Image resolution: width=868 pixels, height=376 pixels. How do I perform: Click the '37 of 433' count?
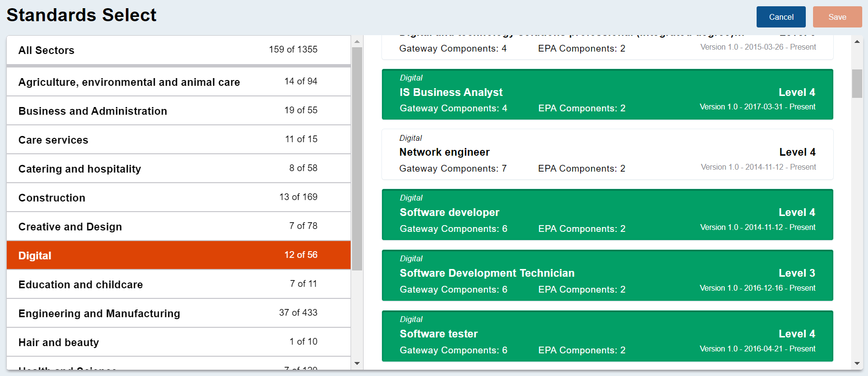pyautogui.click(x=298, y=312)
